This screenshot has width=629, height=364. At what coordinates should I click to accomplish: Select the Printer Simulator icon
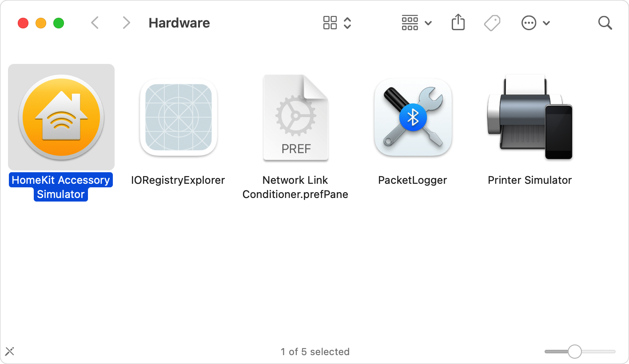point(529,117)
